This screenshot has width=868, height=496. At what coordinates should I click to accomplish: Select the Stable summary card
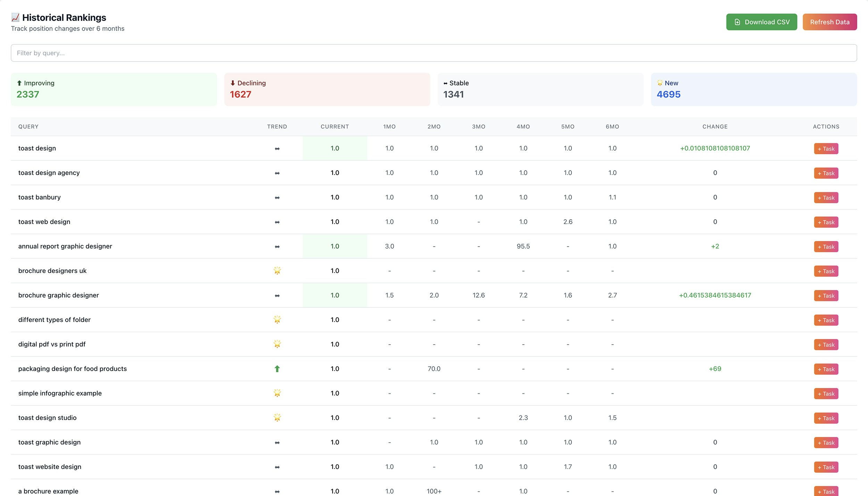pos(540,89)
